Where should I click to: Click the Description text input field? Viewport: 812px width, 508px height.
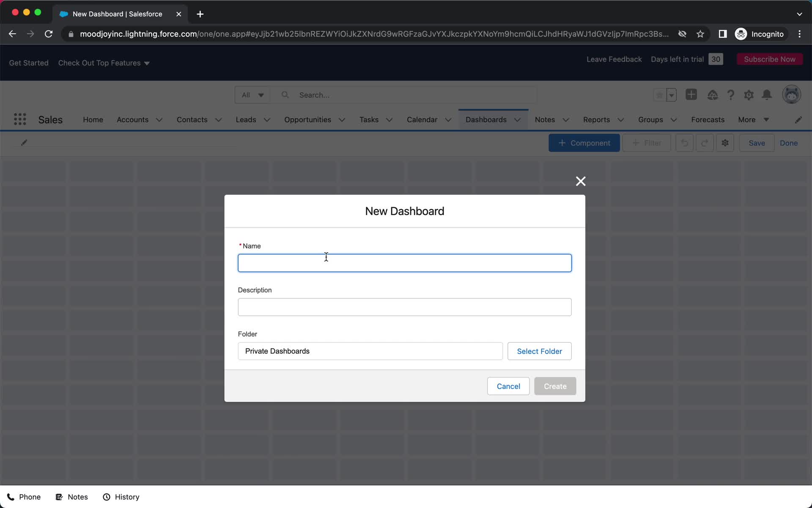pyautogui.click(x=405, y=306)
